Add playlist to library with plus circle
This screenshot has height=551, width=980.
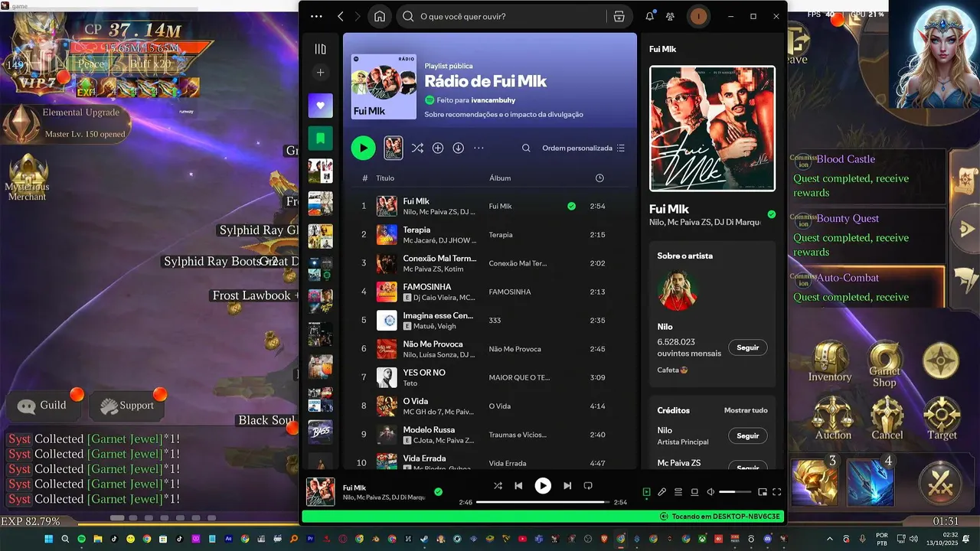[x=438, y=148]
